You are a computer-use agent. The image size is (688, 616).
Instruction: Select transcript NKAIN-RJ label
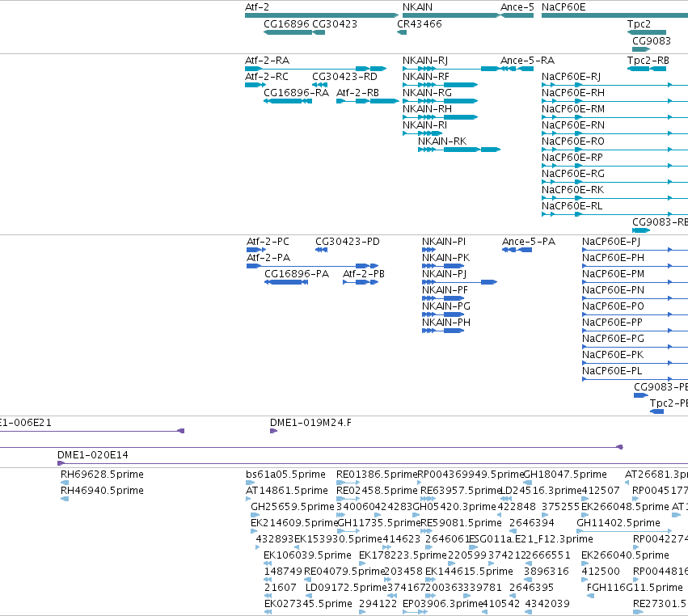click(x=425, y=60)
